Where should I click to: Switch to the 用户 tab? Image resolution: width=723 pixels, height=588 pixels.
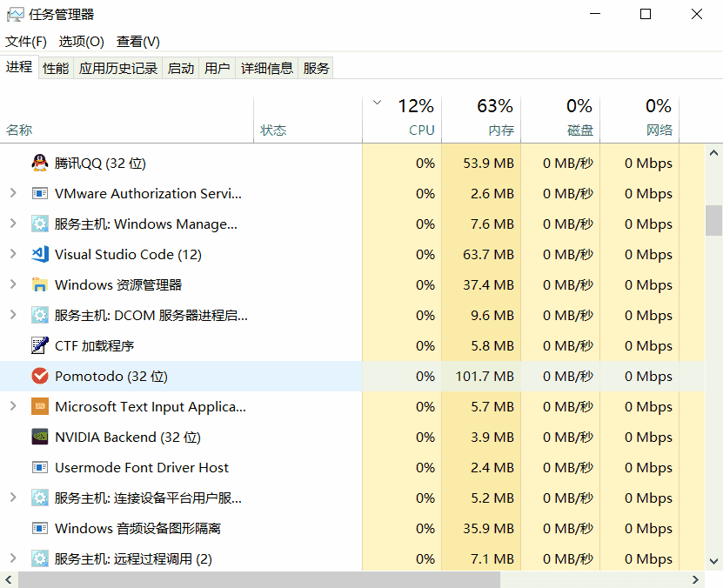pyautogui.click(x=218, y=68)
